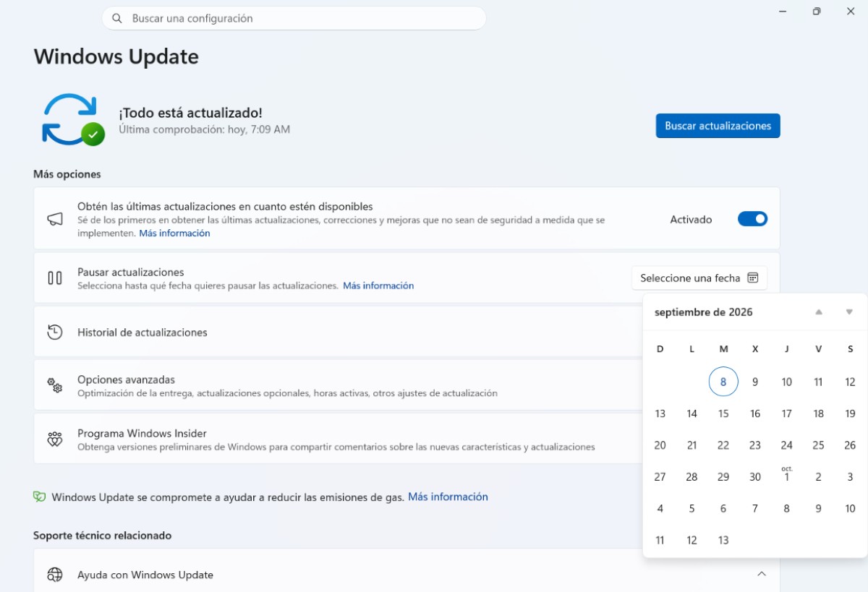Click the calendar icon in date selector
Screen dimensions: 868x592
pyautogui.click(x=753, y=278)
